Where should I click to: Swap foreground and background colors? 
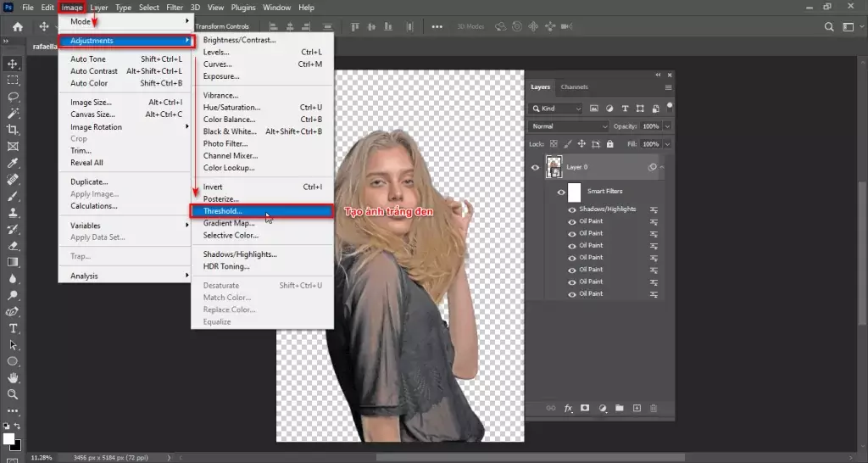(17, 426)
